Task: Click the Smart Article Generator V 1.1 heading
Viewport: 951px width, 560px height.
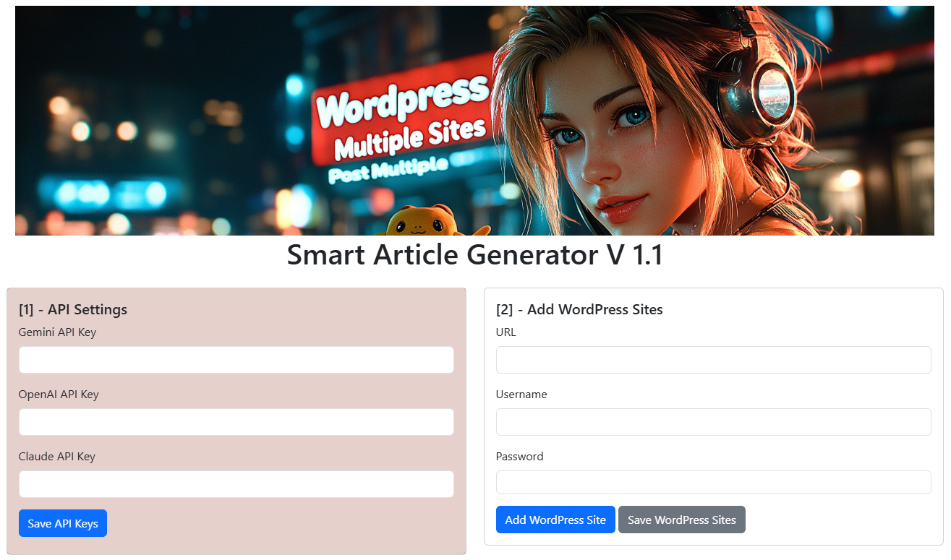Action: [475, 255]
